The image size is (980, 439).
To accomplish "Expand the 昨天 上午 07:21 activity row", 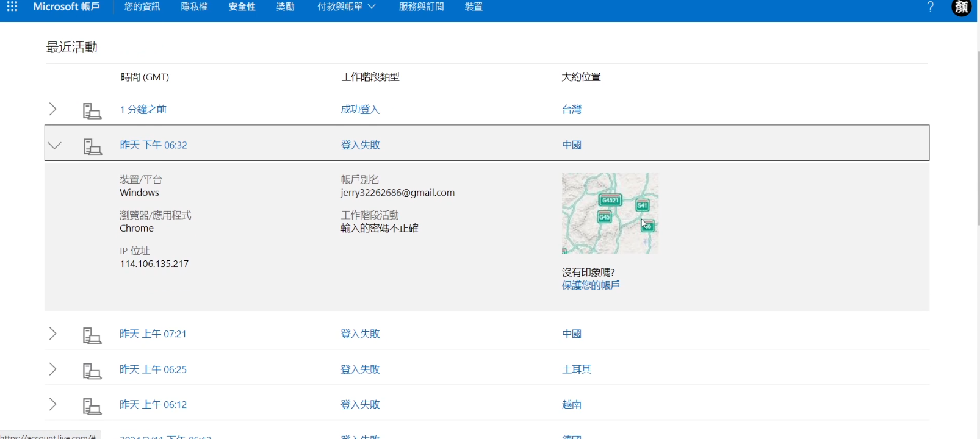I will click(53, 334).
